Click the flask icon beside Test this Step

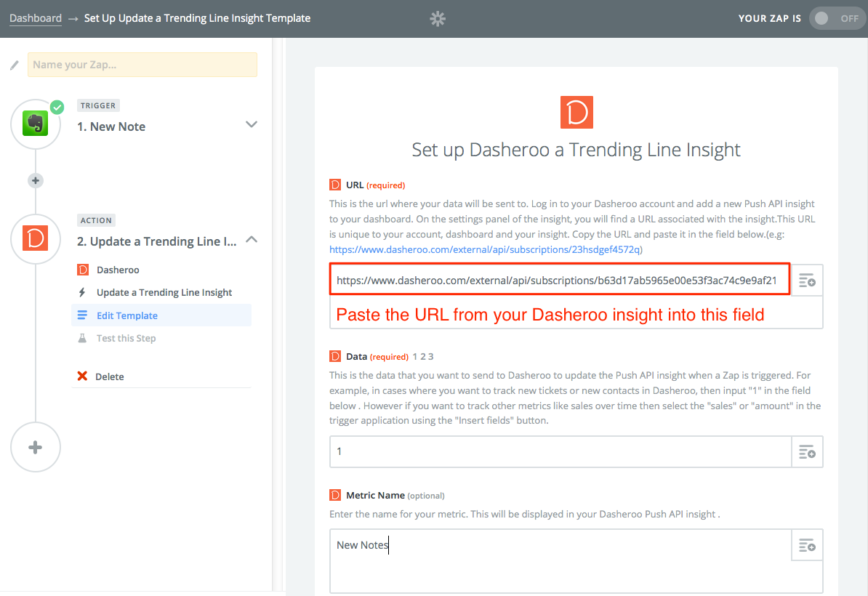tap(82, 338)
